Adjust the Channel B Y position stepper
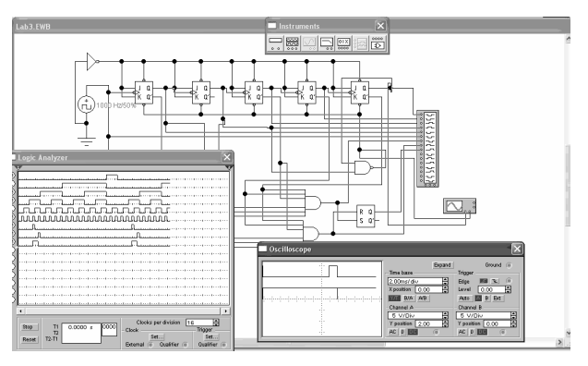The image size is (588, 366). [x=514, y=323]
